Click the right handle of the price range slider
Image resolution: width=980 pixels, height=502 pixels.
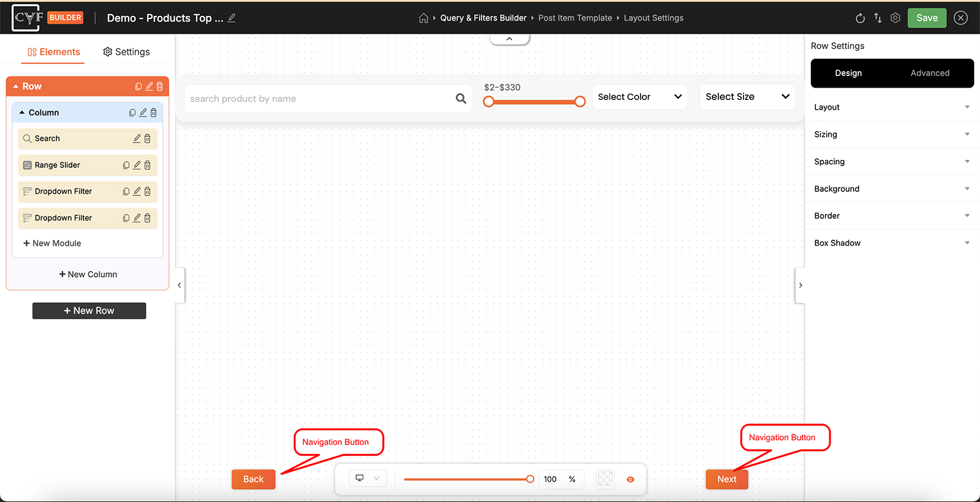pyautogui.click(x=580, y=102)
